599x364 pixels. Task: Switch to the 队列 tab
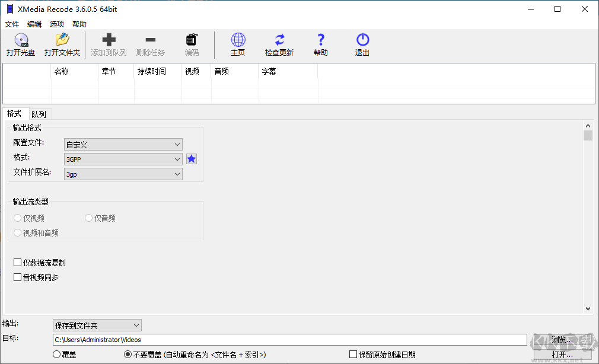39,114
